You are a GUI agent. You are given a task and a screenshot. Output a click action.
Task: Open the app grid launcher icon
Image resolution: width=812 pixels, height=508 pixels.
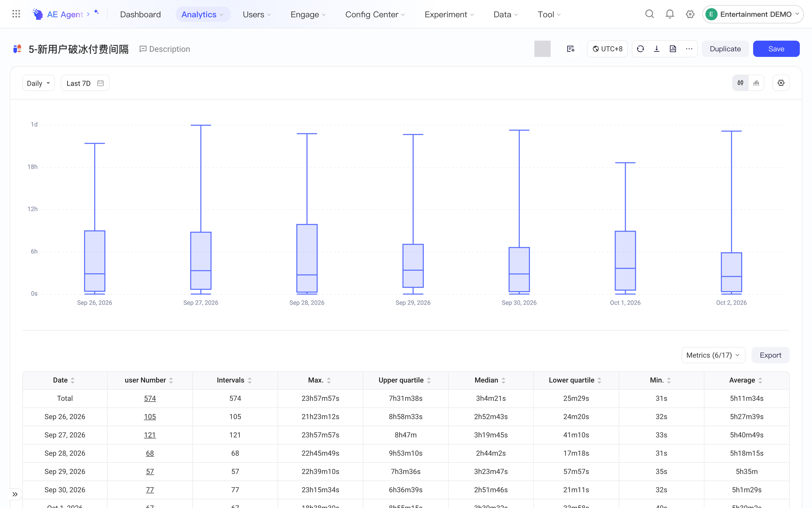click(16, 14)
